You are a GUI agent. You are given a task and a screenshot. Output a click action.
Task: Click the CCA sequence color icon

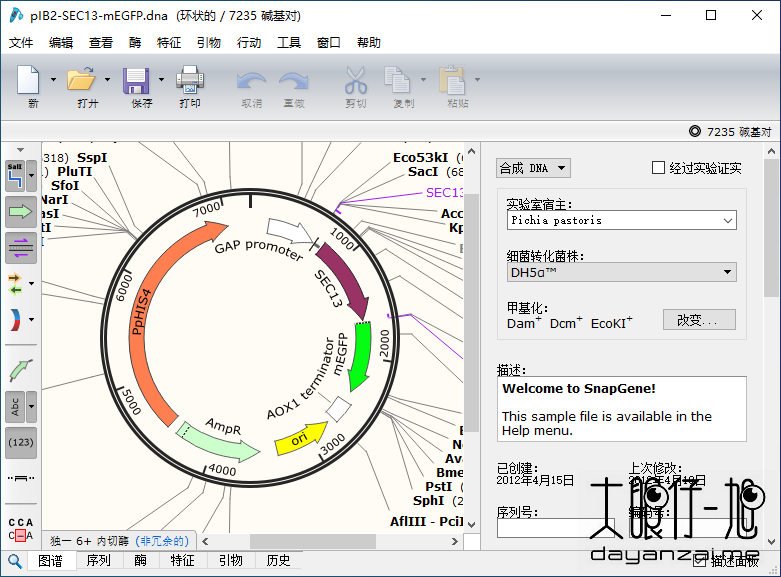coord(20,529)
